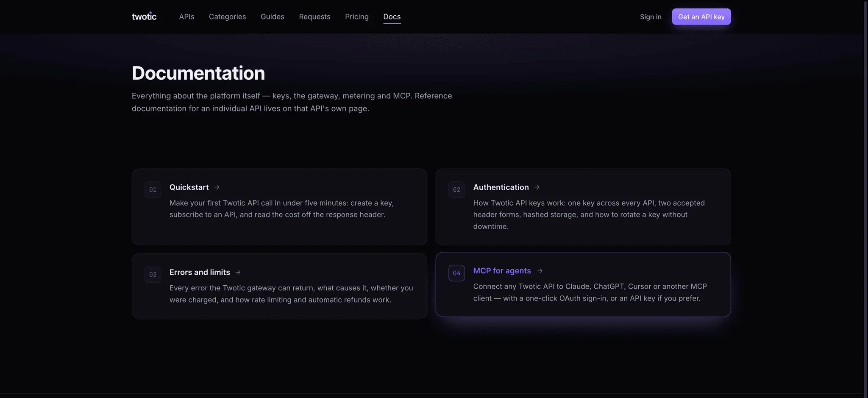The width and height of the screenshot is (868, 398).
Task: Click the arrow next to Errors and limits
Action: click(238, 272)
